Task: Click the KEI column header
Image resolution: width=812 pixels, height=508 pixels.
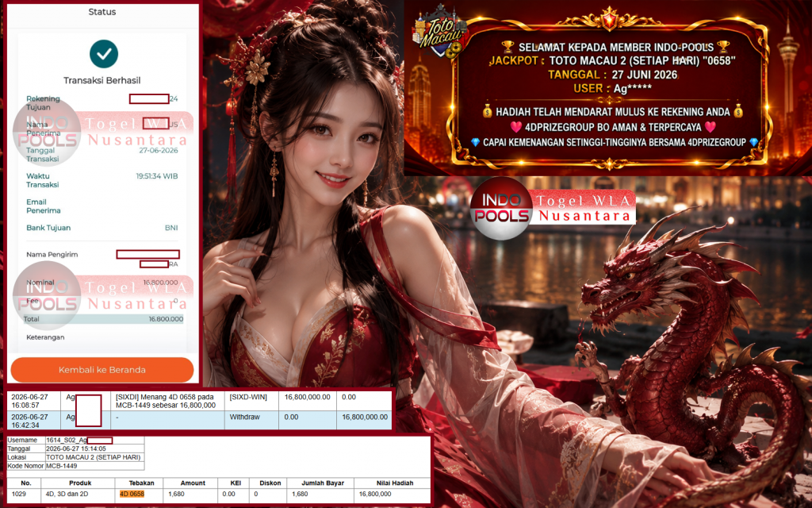Action: point(236,483)
